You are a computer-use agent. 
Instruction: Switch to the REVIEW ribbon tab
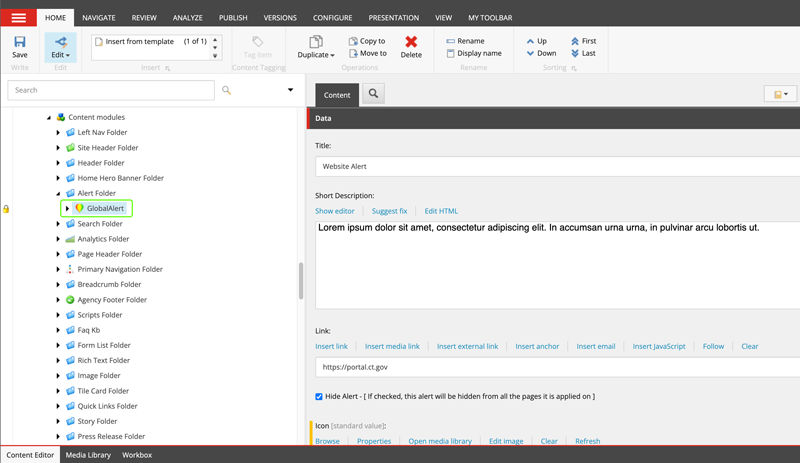pos(144,18)
